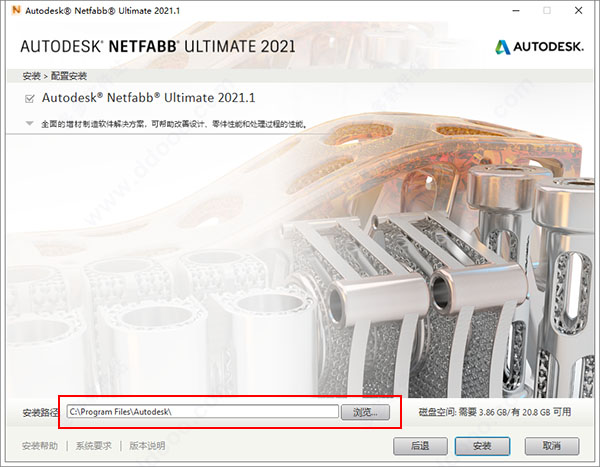Click the 配置安装 breadcrumb item
The width and height of the screenshot is (600, 467).
pyautogui.click(x=69, y=76)
